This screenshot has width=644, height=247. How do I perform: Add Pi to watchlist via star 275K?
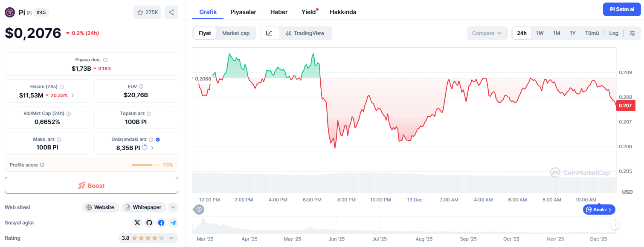[147, 12]
